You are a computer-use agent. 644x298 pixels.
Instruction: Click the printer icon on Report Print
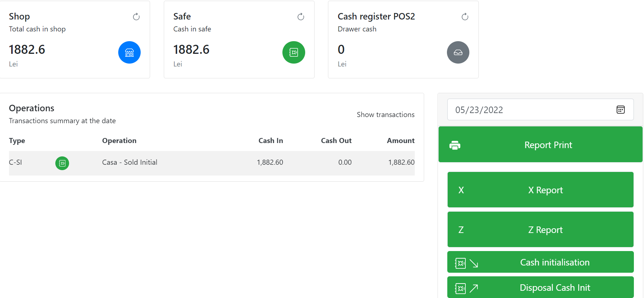point(455,145)
